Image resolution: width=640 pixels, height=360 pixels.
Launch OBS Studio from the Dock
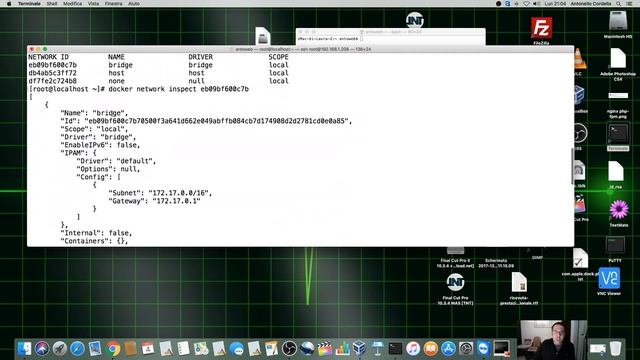click(289, 349)
